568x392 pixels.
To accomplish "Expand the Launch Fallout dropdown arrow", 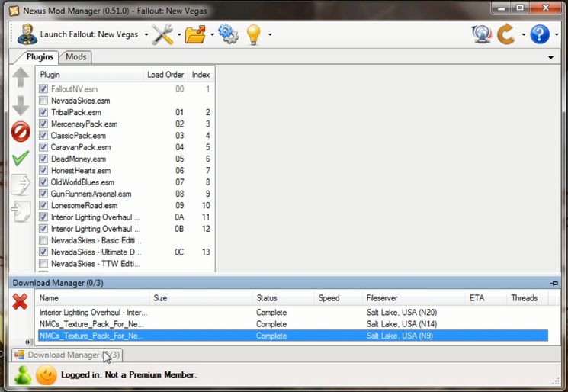I will (146, 35).
